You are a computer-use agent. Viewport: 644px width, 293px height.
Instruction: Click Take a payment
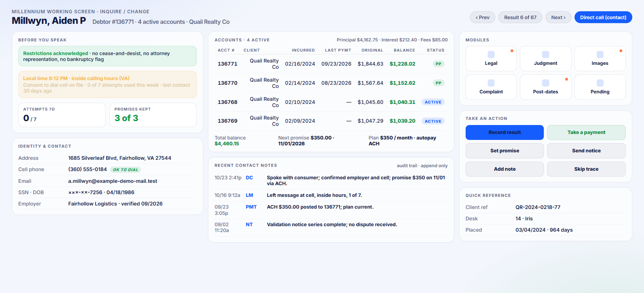coord(586,132)
